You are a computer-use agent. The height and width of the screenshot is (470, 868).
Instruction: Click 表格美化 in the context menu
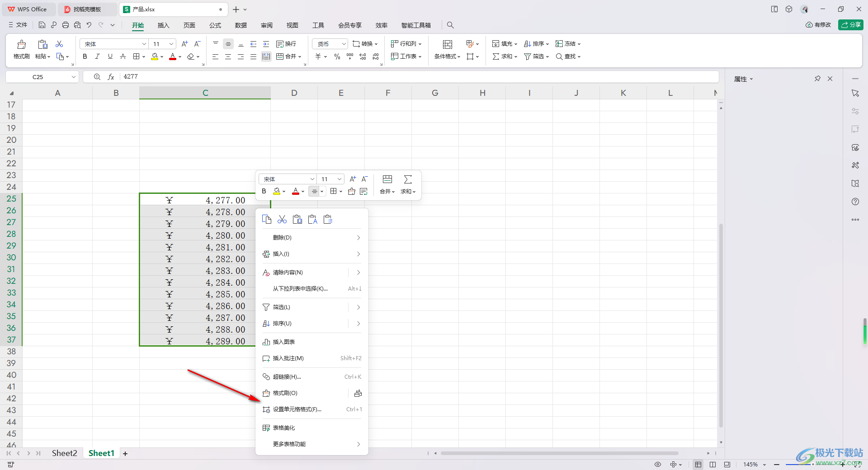pos(312,428)
